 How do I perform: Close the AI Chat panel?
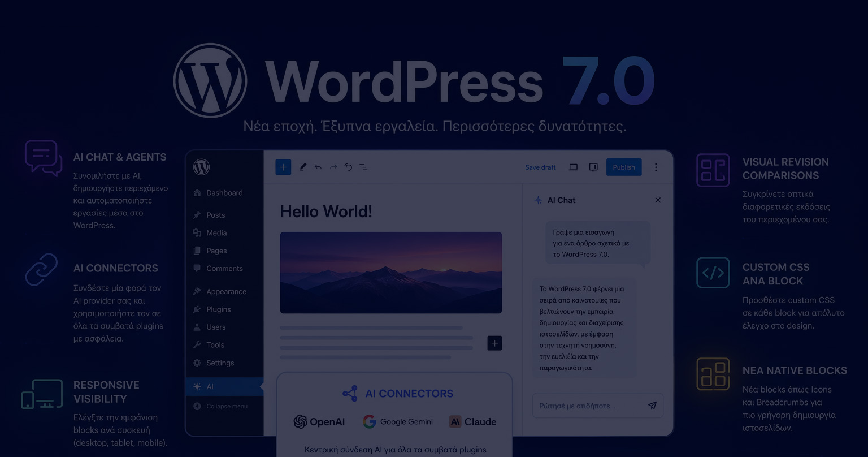pos(658,200)
